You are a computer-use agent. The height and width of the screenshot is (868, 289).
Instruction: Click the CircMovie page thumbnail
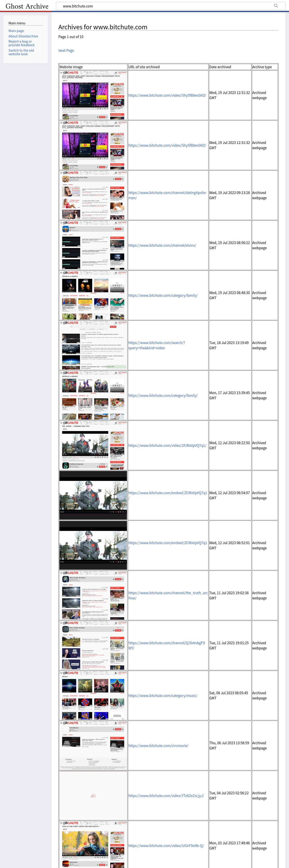(x=93, y=745)
